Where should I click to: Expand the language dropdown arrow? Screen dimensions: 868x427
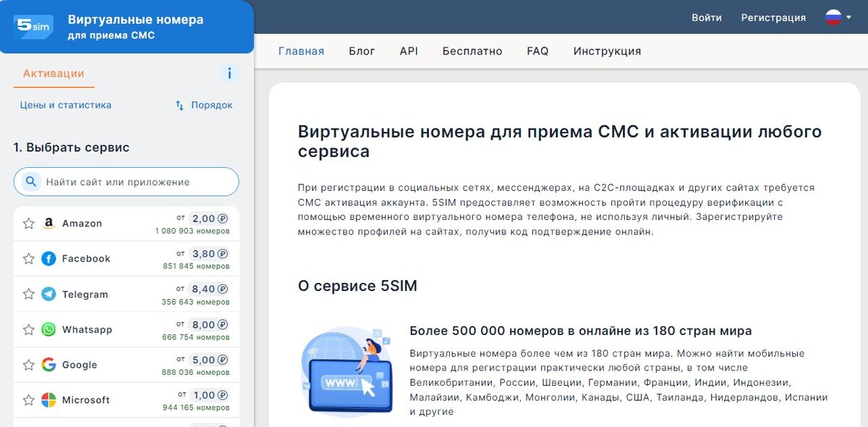click(x=848, y=18)
